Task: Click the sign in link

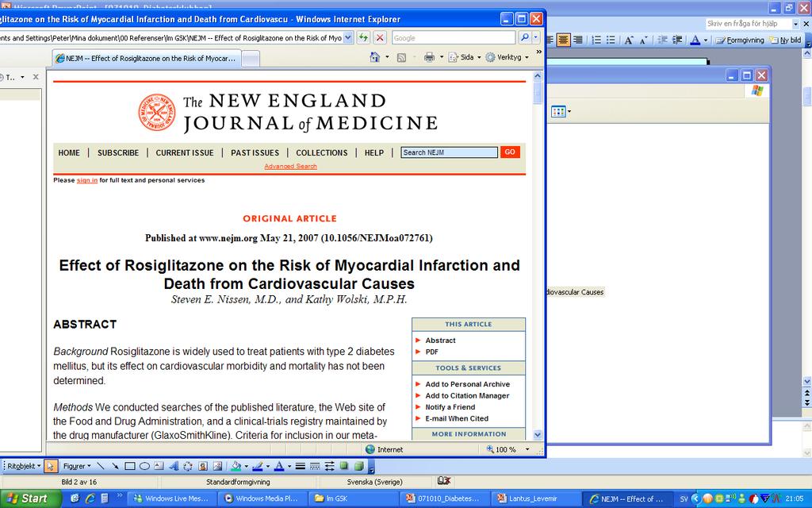Action: click(x=87, y=180)
